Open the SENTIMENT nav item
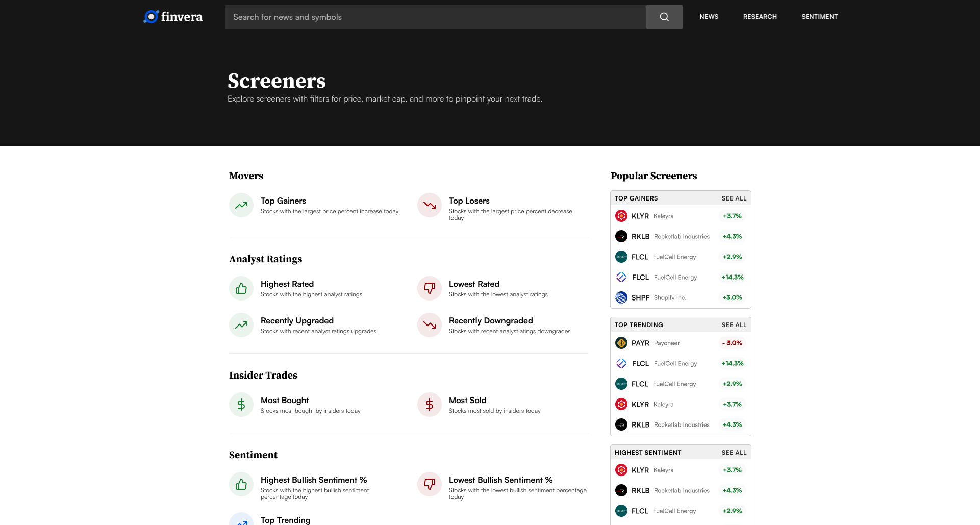The width and height of the screenshot is (980, 525). tap(819, 17)
